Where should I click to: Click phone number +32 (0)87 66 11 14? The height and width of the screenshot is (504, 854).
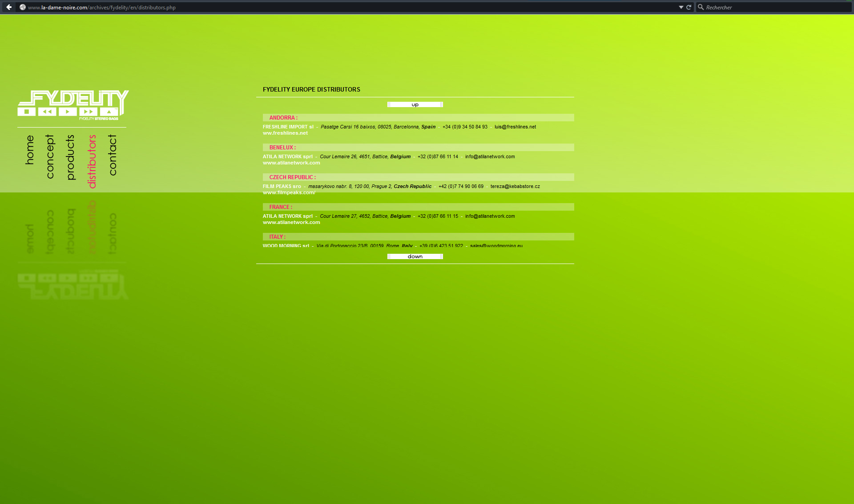coord(438,156)
